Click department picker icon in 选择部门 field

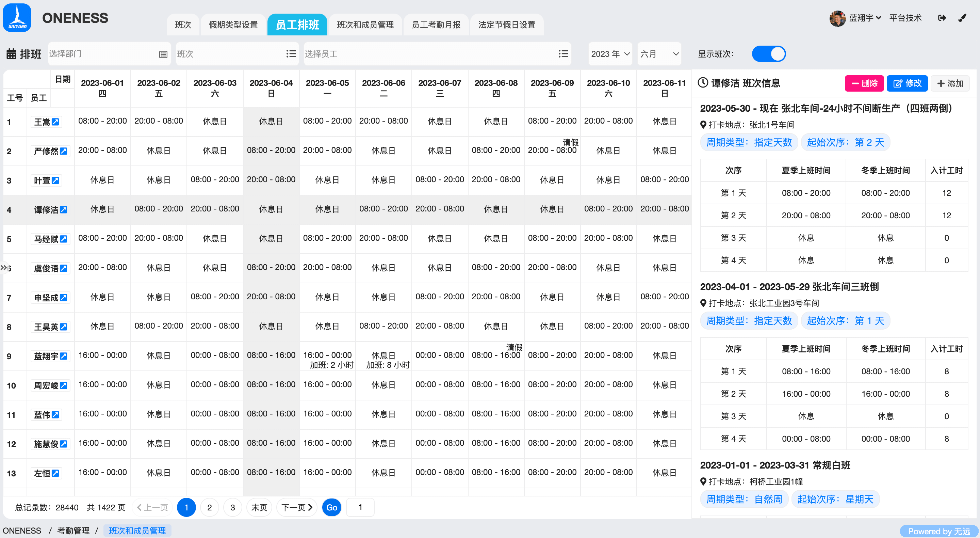click(163, 54)
